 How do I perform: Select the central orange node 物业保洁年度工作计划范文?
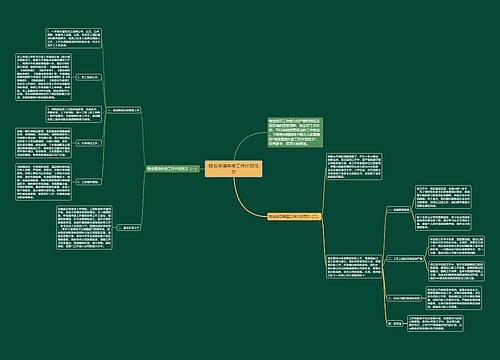point(233,169)
